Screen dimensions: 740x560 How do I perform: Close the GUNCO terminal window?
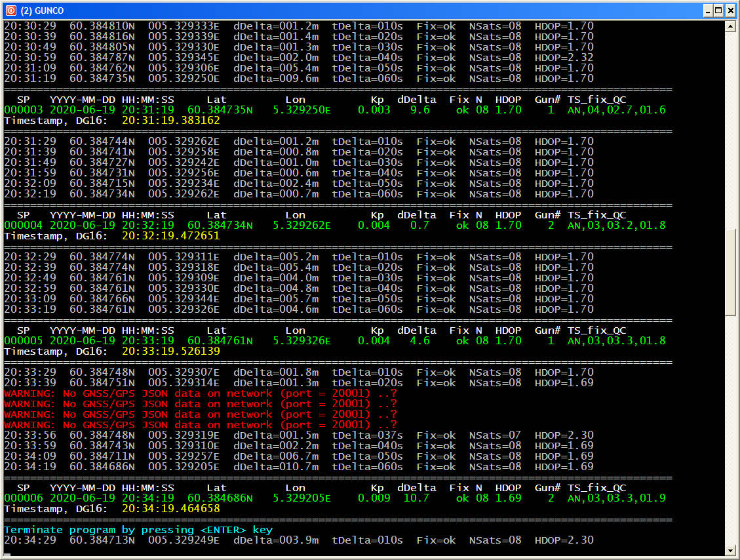(730, 10)
